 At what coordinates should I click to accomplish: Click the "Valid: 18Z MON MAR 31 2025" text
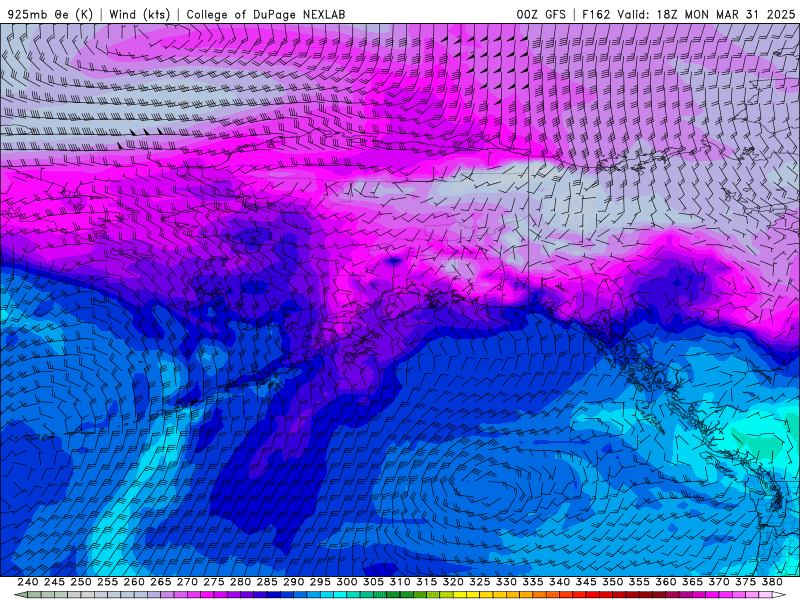tap(706, 14)
